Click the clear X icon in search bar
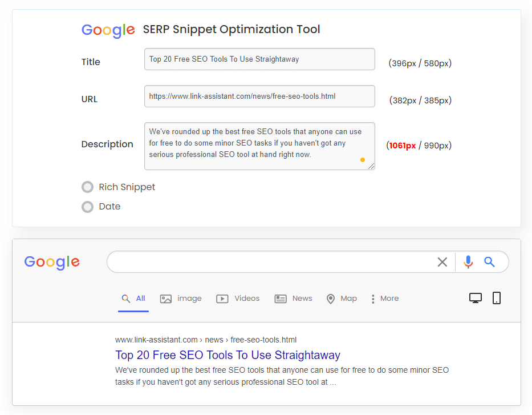Viewport: 532px width, 415px height. pyautogui.click(x=442, y=262)
